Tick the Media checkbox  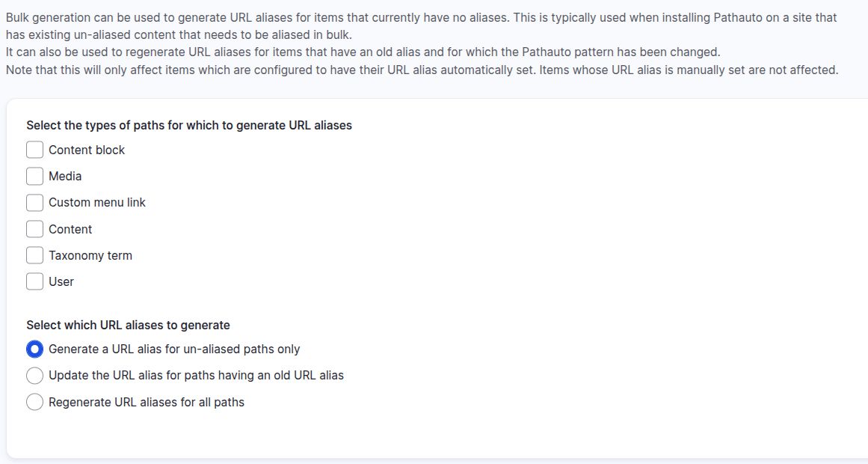(34, 177)
